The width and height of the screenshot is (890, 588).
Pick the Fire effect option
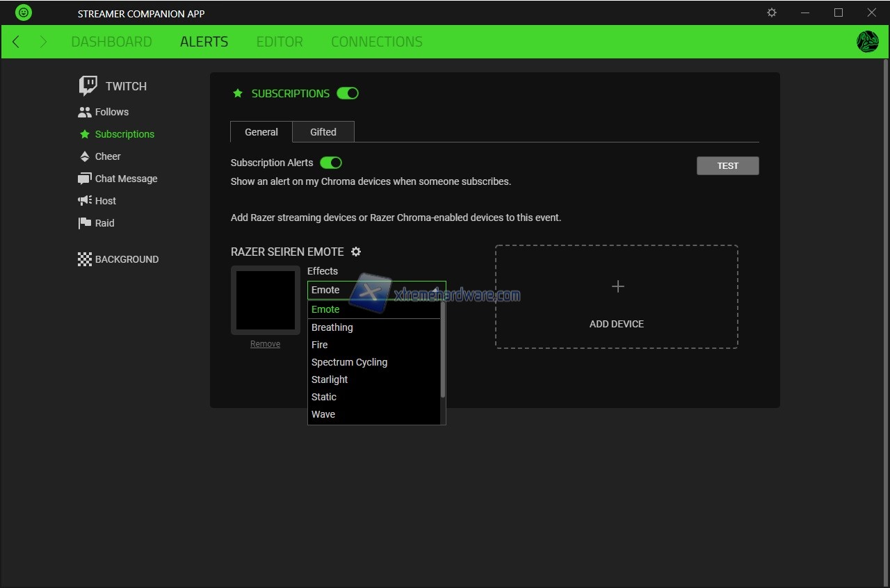pos(319,345)
